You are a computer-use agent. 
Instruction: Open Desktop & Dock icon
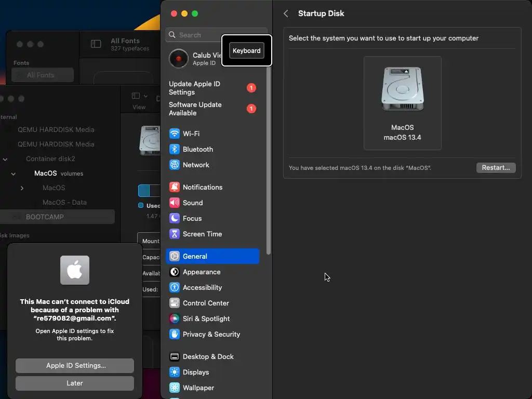175,356
